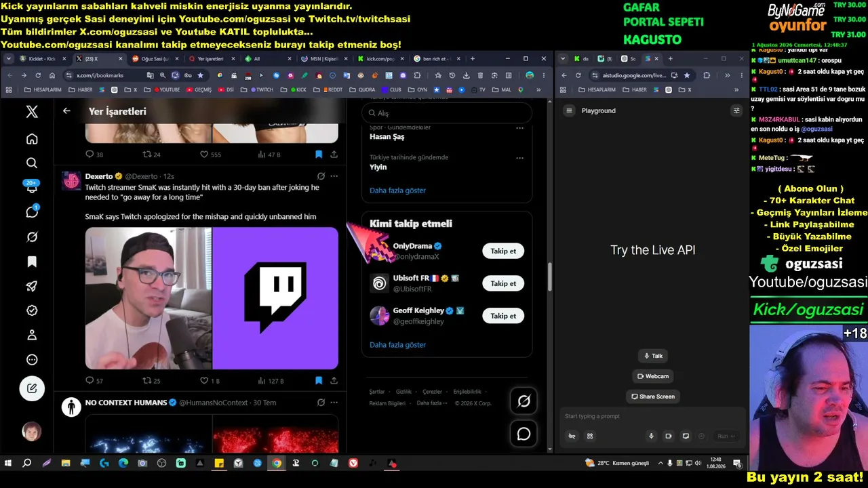Open the verified badge icon in X sidebar
Screen dimensions: 868x488
(32, 310)
